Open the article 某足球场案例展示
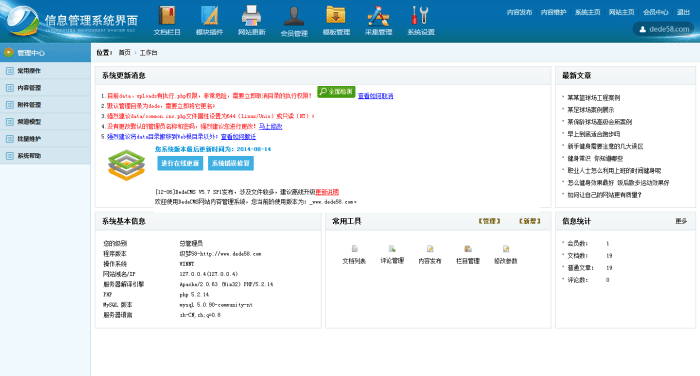Image resolution: width=700 pixels, height=376 pixels. coord(591,109)
